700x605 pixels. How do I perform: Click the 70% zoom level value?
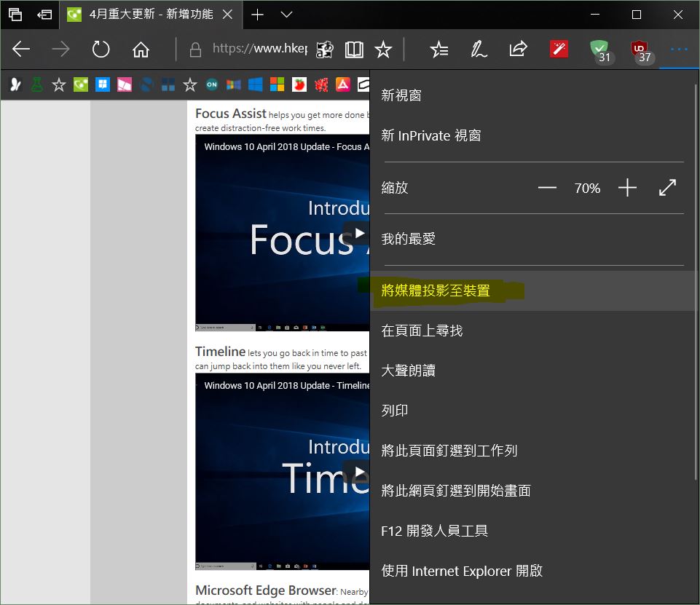click(x=587, y=189)
